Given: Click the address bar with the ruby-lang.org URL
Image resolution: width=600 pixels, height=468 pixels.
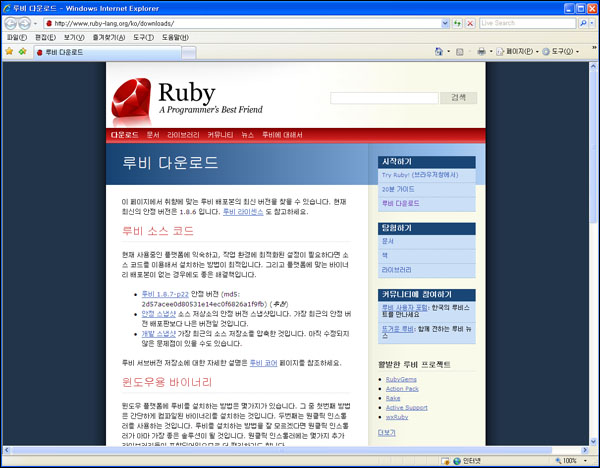Looking at the screenshot, I should [243, 23].
